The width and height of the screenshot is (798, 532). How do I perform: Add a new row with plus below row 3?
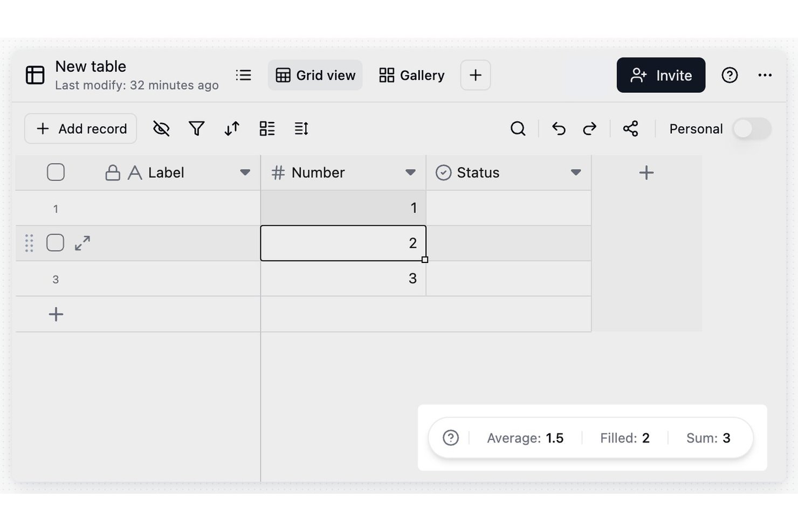click(x=56, y=314)
